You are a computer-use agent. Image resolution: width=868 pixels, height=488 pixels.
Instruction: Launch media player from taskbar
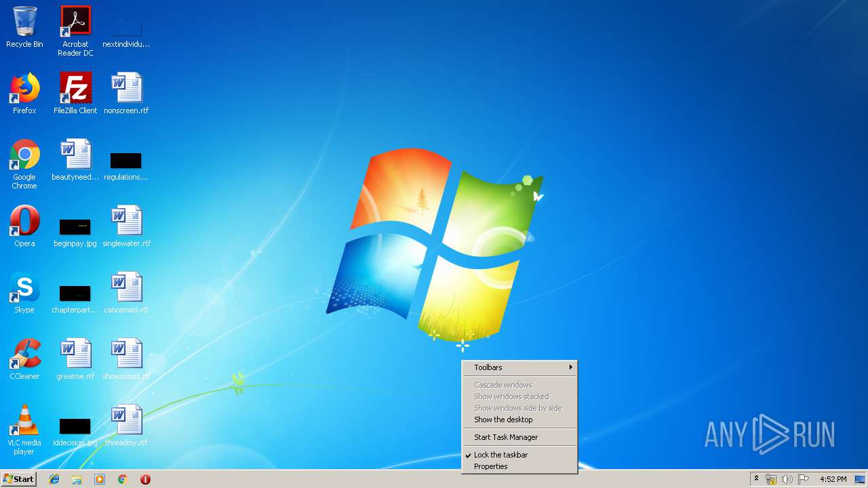point(100,479)
